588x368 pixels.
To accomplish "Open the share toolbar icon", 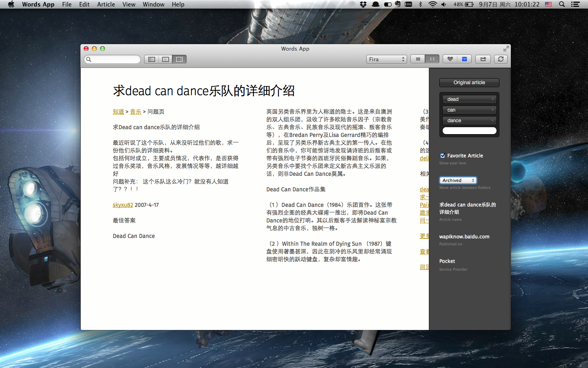I will point(483,59).
